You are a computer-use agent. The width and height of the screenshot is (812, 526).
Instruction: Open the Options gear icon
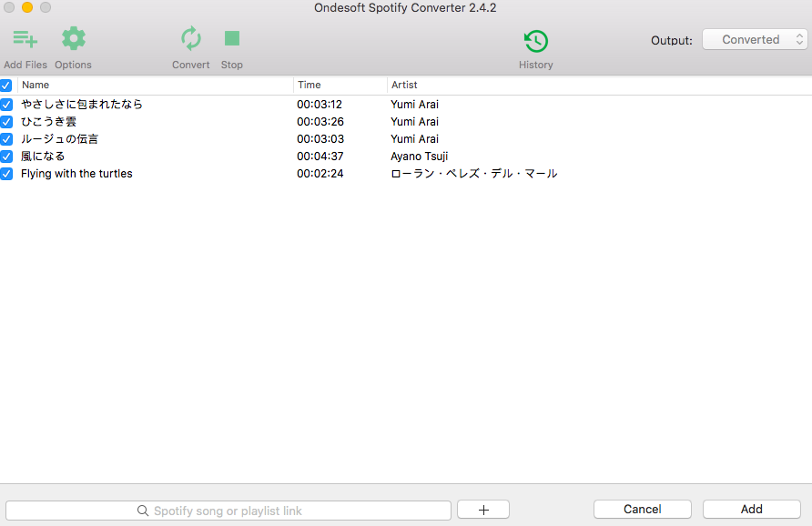coord(74,39)
